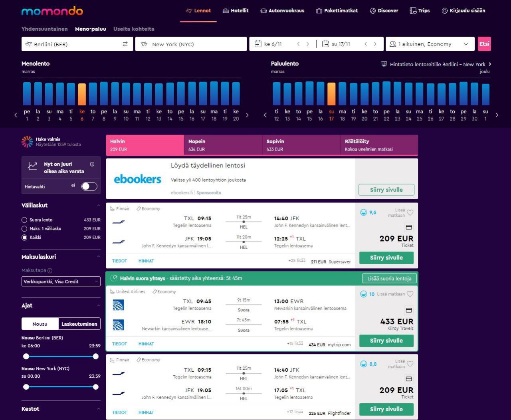Click left handle of Berliini departure time slider
This screenshot has height=420, width=511.
[x=26, y=357]
